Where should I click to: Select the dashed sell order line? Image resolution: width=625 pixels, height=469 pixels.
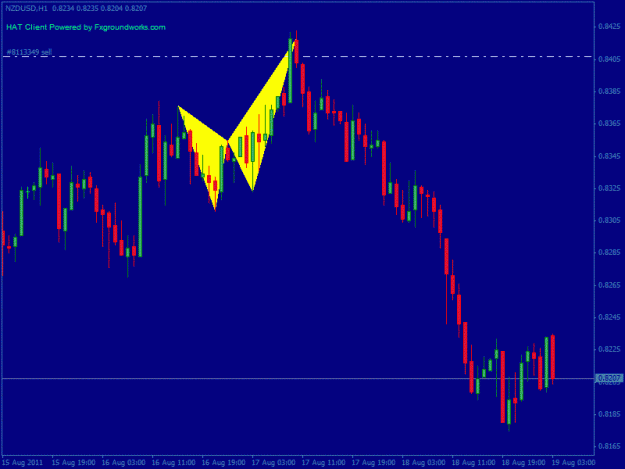click(297, 57)
